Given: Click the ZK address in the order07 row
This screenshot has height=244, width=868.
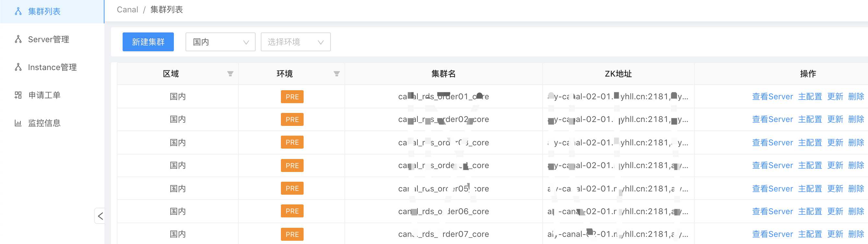Looking at the screenshot, I should [618, 234].
